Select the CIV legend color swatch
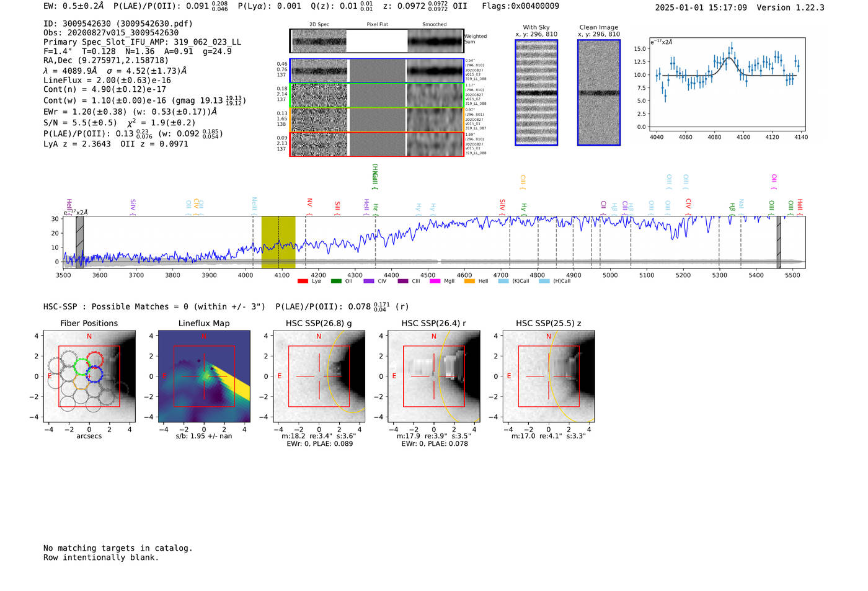This screenshot has width=868, height=591. pyautogui.click(x=370, y=282)
